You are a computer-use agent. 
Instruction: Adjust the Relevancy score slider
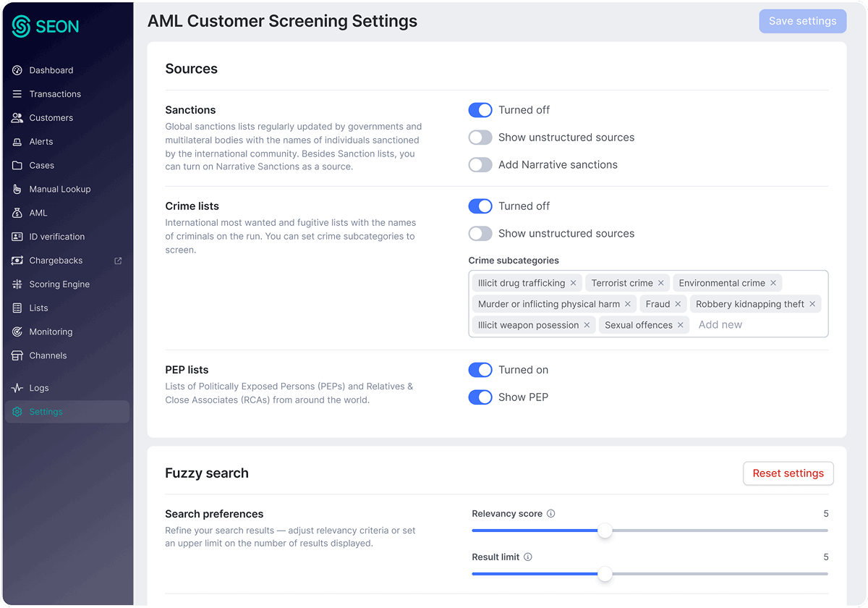[x=605, y=531]
